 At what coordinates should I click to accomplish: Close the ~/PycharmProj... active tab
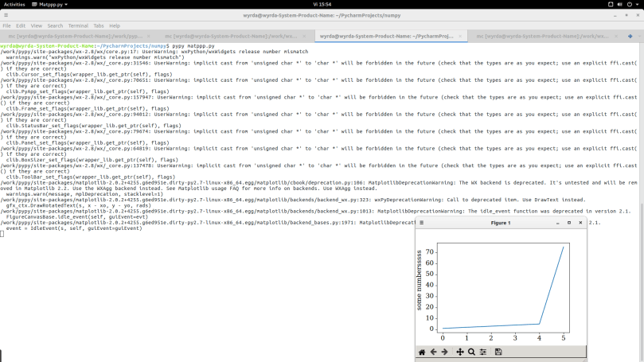460,36
